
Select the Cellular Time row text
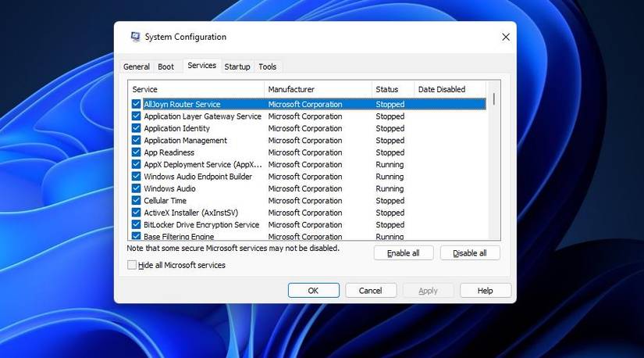(165, 200)
